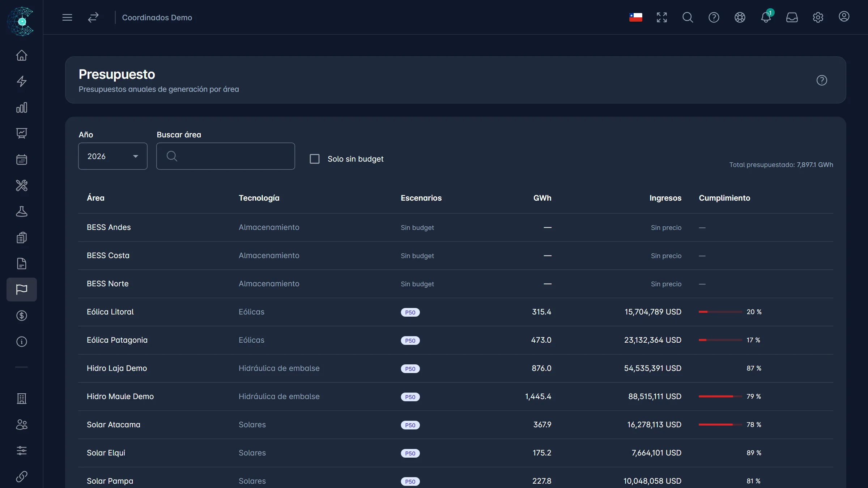The width and height of the screenshot is (868, 488).
Task: Click the Chile flag language selector
Action: (x=636, y=17)
